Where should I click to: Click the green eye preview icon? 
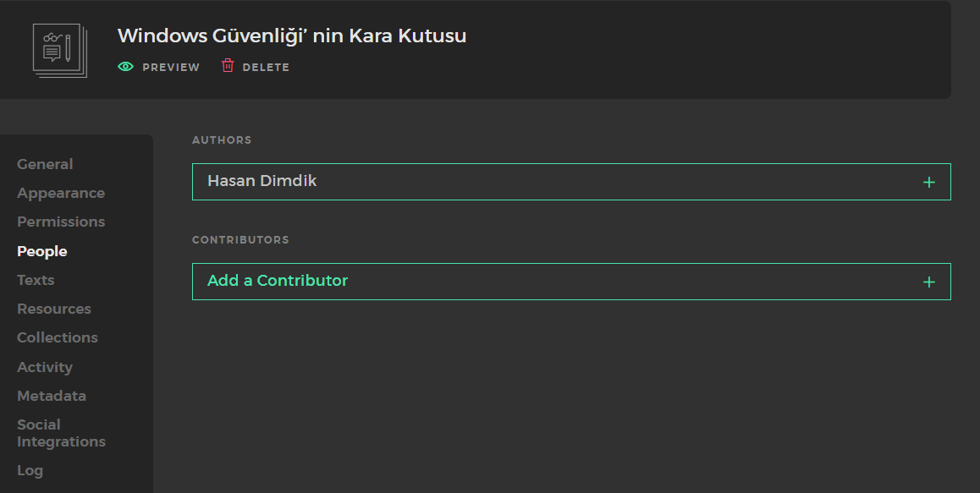125,66
